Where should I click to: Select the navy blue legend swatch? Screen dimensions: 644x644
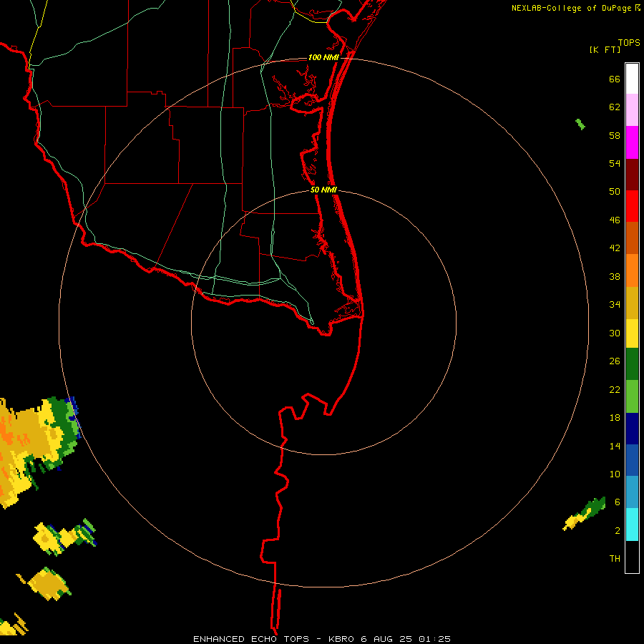(632, 429)
